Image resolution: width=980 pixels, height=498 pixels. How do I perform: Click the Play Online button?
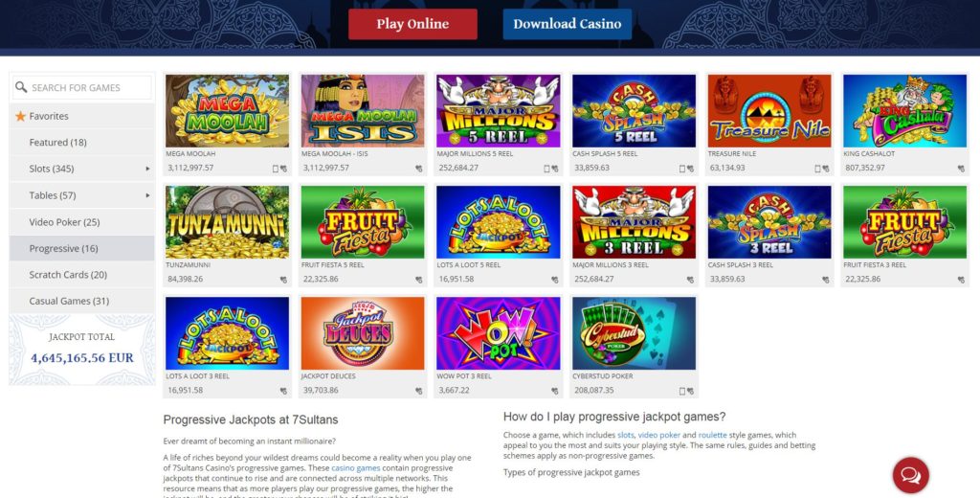coord(412,24)
